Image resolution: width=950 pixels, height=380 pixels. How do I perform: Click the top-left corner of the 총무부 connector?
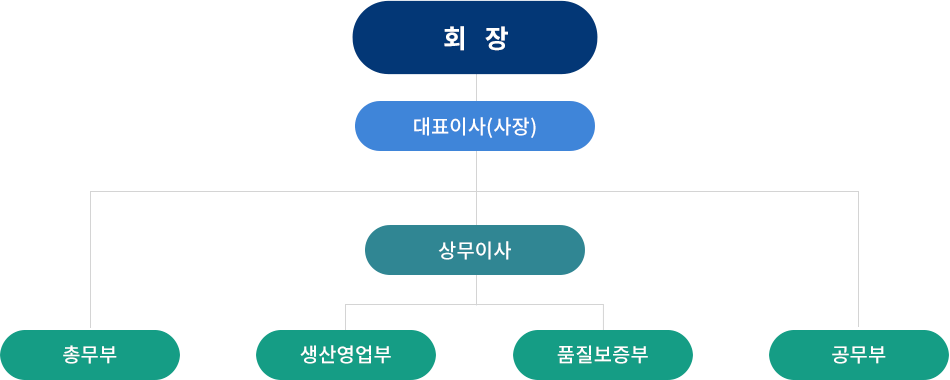point(90,192)
